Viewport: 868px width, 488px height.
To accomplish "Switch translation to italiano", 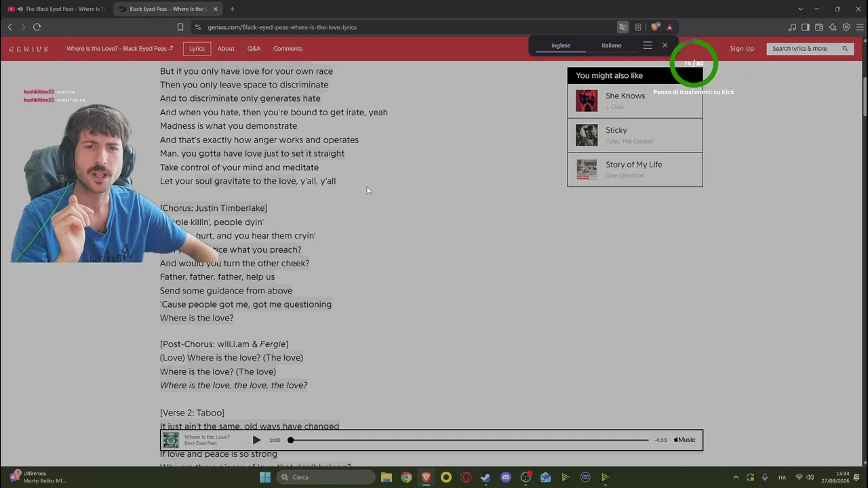I will pos(611,45).
